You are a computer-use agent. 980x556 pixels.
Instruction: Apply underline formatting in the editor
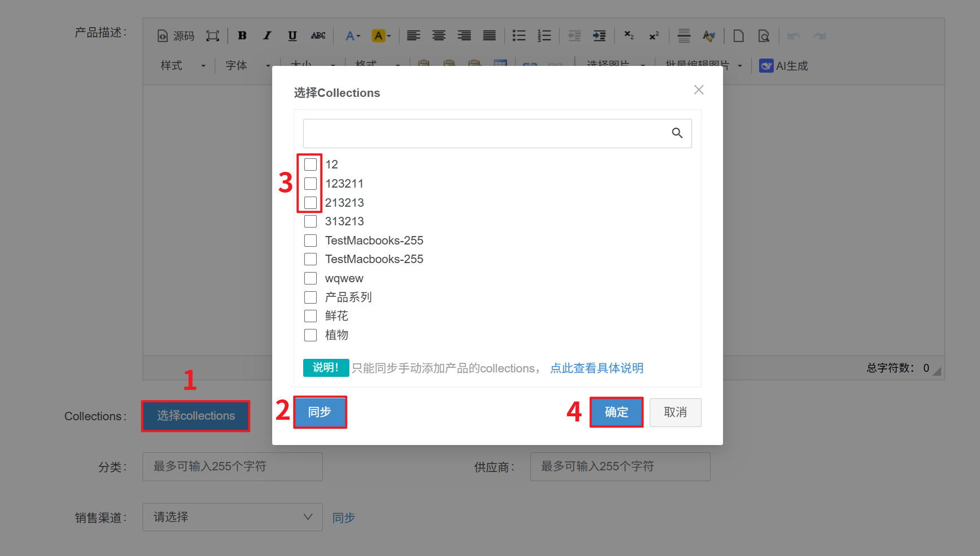point(292,35)
